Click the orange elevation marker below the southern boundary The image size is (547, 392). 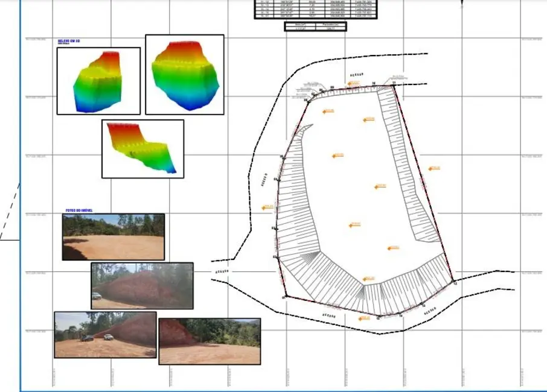363,317
